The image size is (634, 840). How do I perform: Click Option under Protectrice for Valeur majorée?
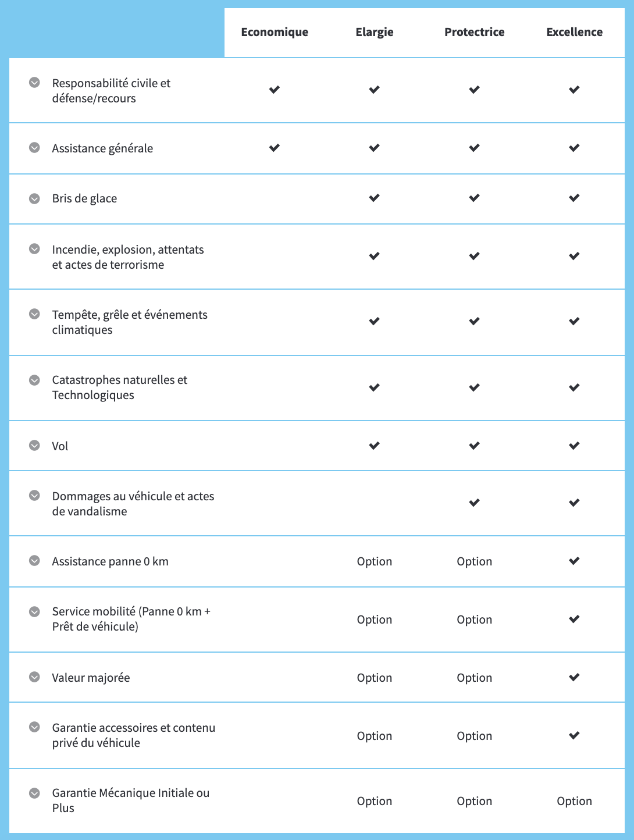(x=474, y=677)
